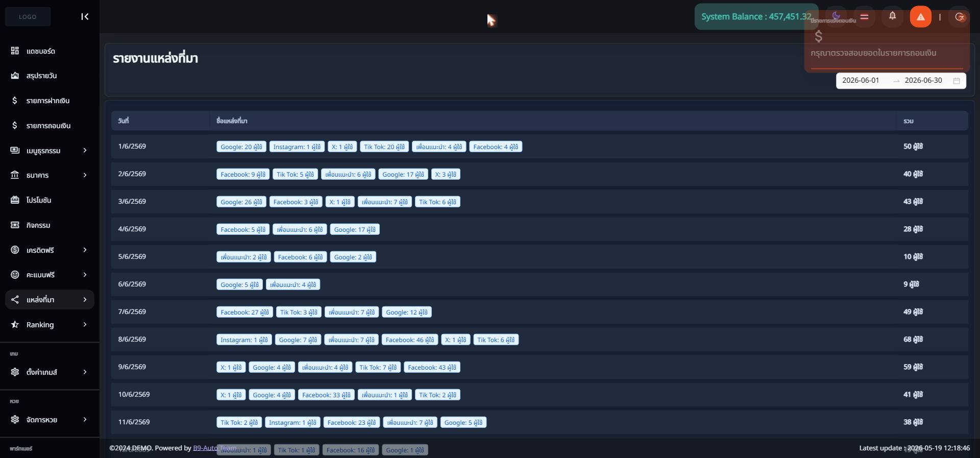Select the 'Facebook: 46 ผู้ใช้' tag
The height and width of the screenshot is (458, 980).
[x=410, y=340]
